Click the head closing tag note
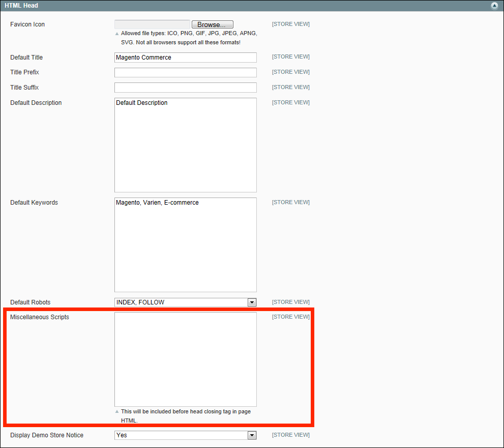This screenshot has height=448, width=504. 186,416
